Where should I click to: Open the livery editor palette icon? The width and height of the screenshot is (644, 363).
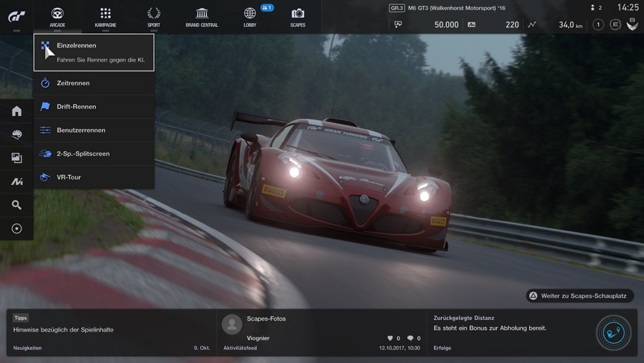17,135
